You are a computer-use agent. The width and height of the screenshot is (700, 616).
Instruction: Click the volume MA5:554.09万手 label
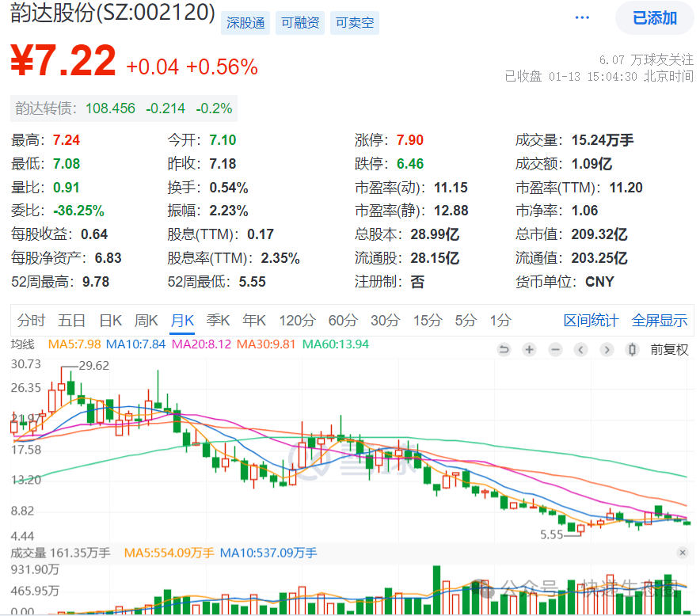(169, 553)
